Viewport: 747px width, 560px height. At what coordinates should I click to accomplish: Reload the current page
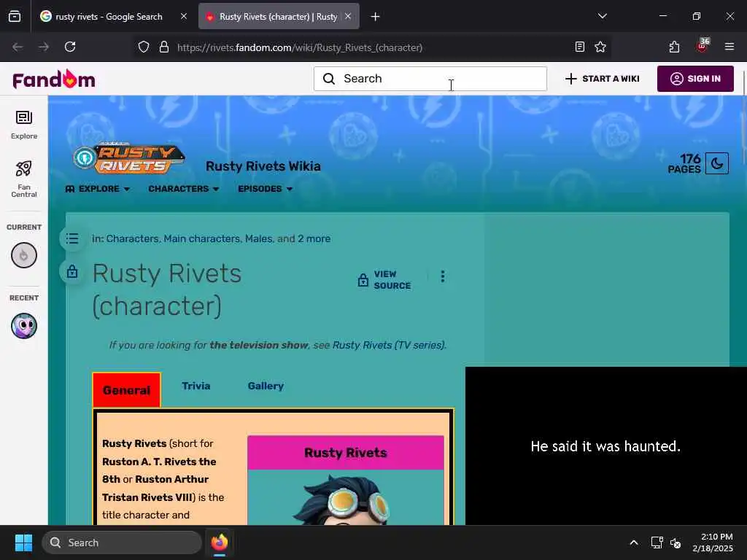tap(70, 47)
